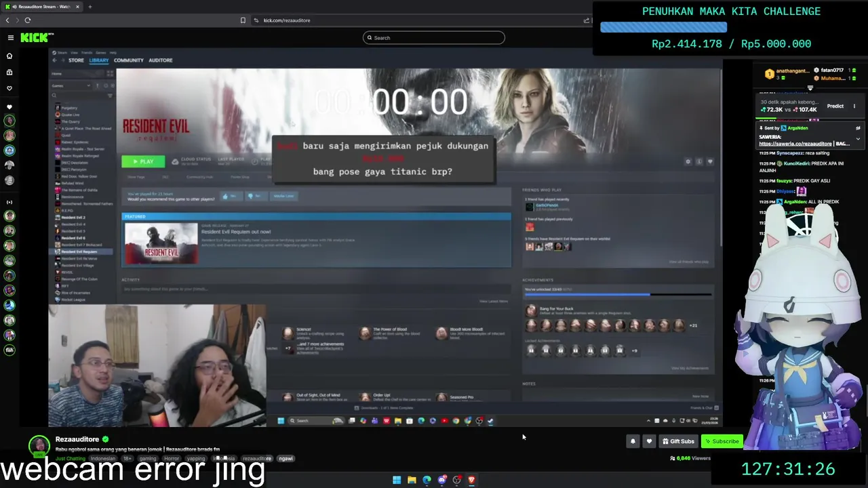Click KunciKediri chat username
Image resolution: width=868 pixels, height=488 pixels.
pos(797,163)
